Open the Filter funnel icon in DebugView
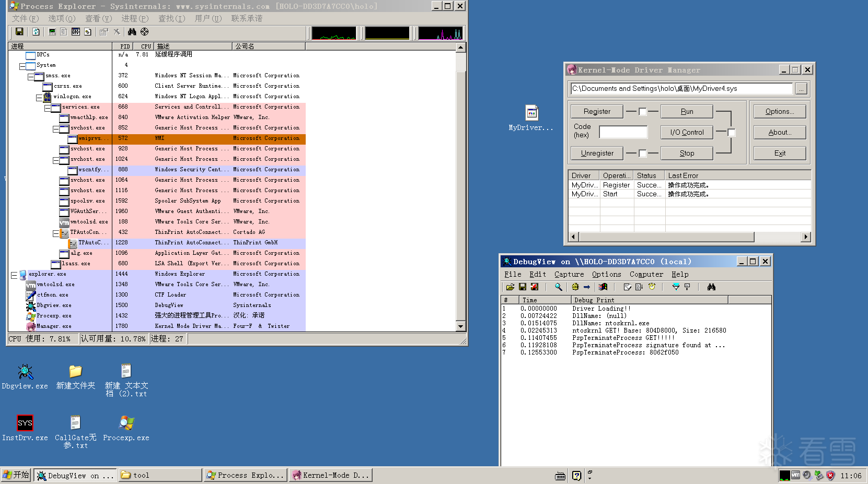The width and height of the screenshot is (868, 484). click(x=676, y=287)
